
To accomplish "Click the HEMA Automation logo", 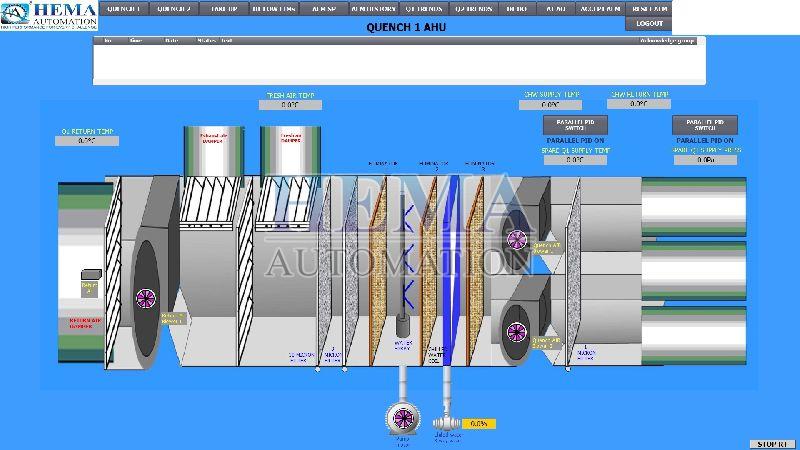I will 49,15.
